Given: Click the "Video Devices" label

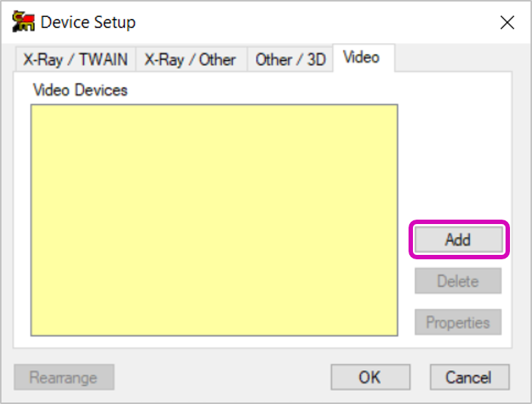Looking at the screenshot, I should tap(80, 90).
